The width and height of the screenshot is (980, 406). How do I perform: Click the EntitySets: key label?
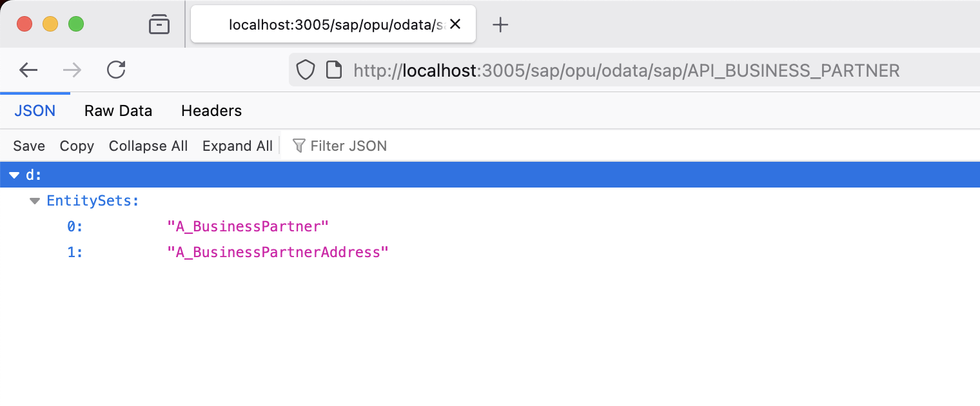[93, 201]
